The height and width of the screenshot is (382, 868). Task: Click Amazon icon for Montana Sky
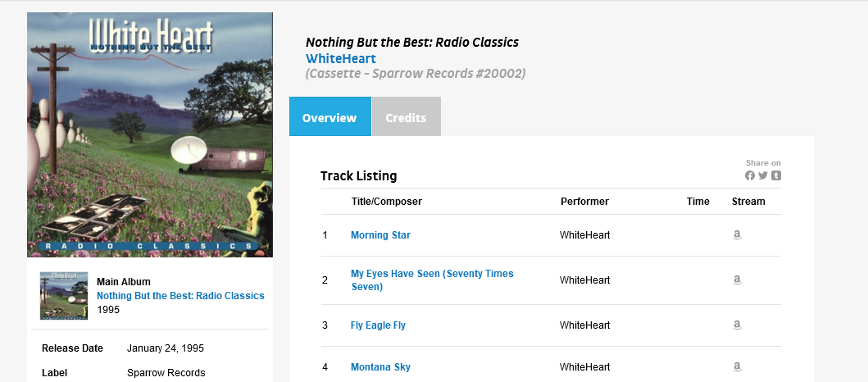(737, 367)
